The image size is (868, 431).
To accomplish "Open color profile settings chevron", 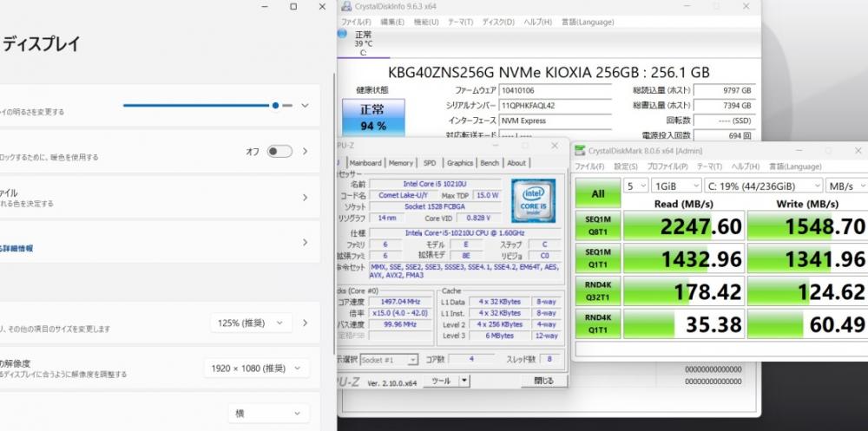I will tap(305, 198).
